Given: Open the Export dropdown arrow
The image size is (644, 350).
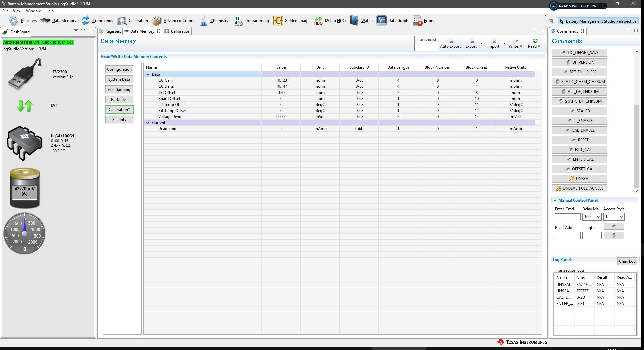Looking at the screenshot, I should coord(482,43).
